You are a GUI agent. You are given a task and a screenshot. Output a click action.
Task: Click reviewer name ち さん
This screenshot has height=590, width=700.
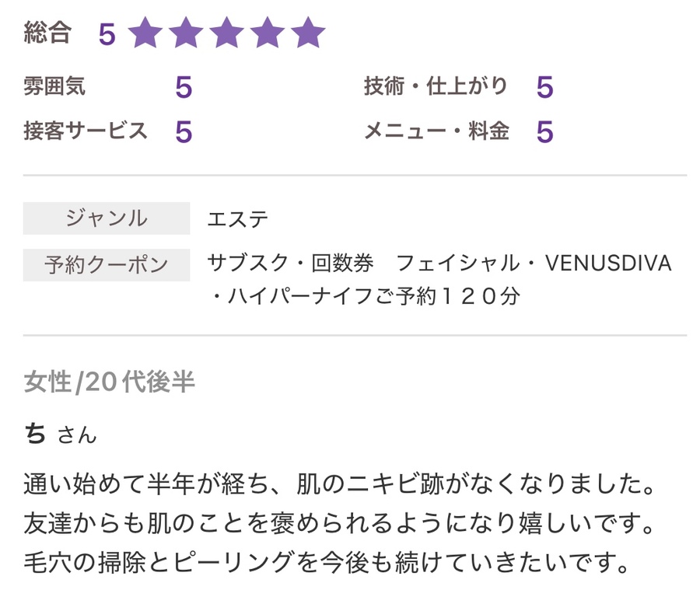click(61, 434)
